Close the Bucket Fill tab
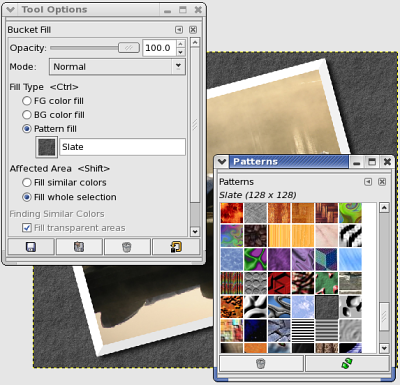 coord(193,30)
